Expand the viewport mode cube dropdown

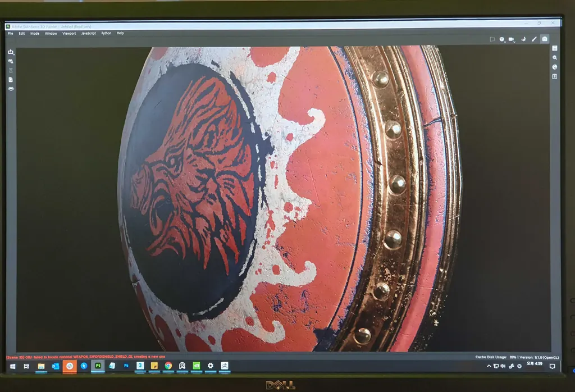503,39
